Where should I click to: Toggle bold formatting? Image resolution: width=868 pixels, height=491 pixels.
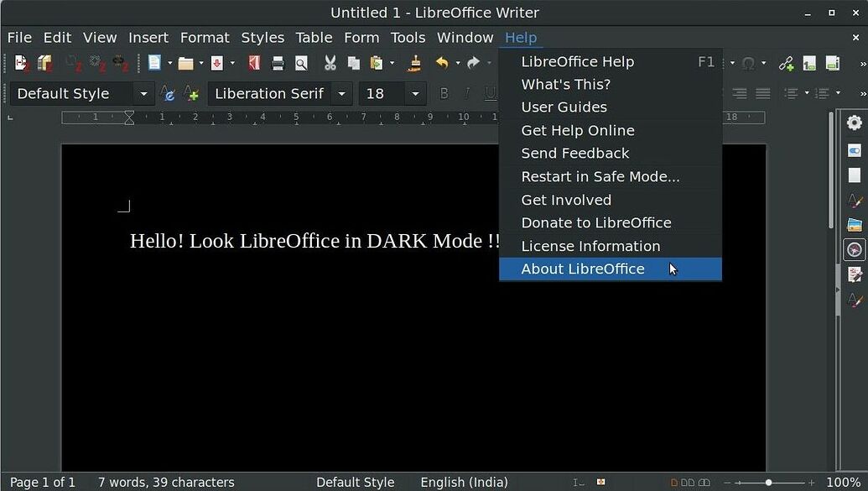[444, 93]
